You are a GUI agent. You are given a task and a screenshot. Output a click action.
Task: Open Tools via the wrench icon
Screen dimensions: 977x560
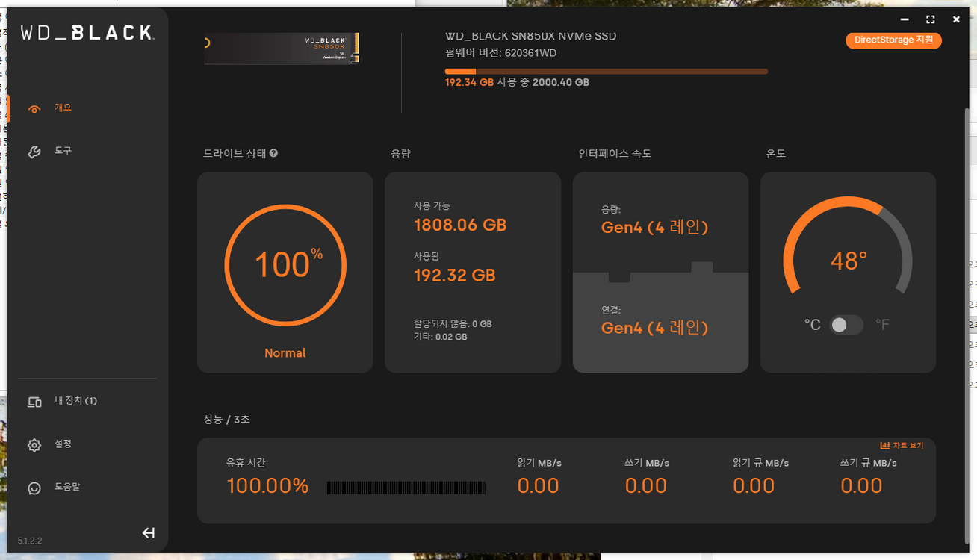[x=34, y=152]
